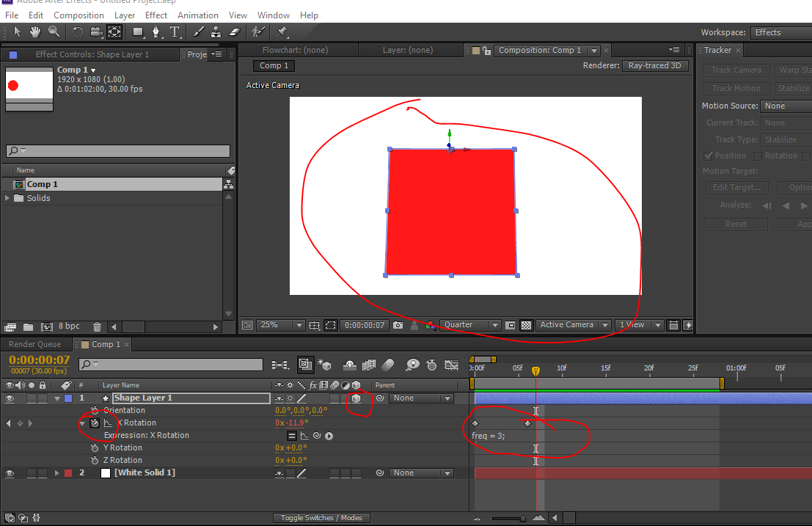Select the Roto Brush tool

[x=258, y=32]
